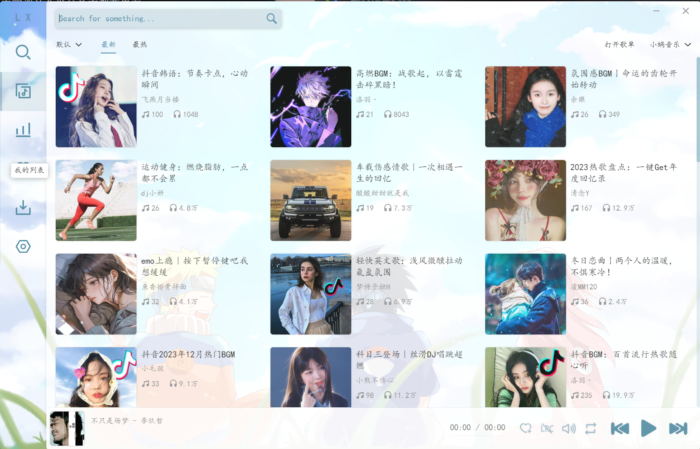
Task: Click the magnifier icon in search box
Action: click(272, 18)
